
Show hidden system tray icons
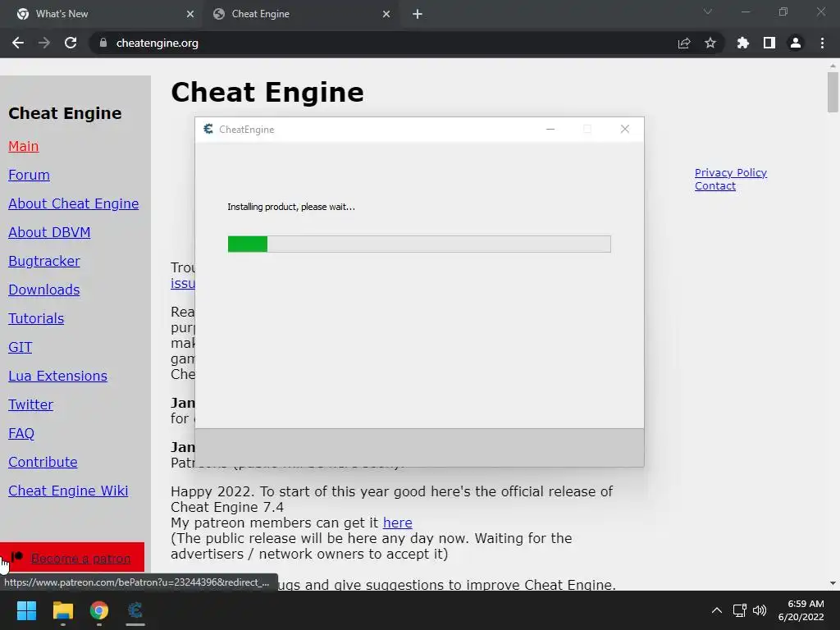(717, 610)
